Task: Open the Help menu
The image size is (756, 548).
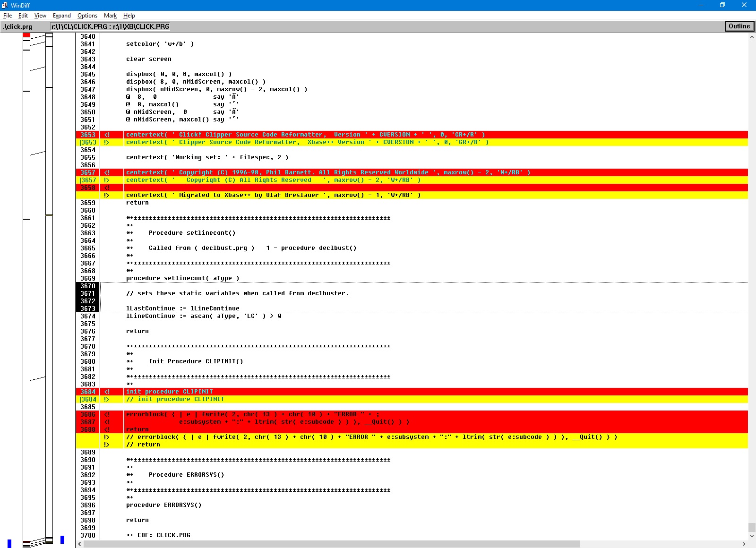Action: click(x=129, y=16)
